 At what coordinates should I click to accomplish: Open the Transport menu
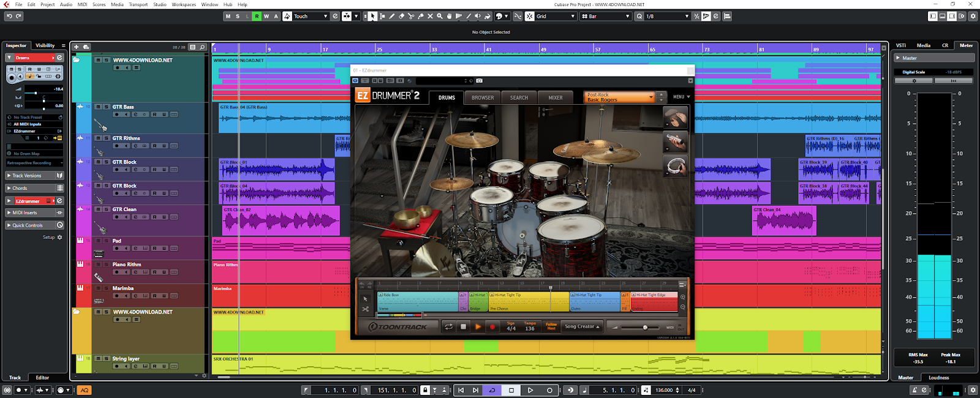[138, 4]
